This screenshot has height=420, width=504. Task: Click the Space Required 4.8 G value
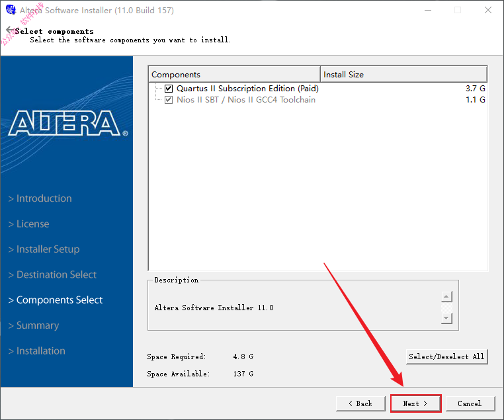pyautogui.click(x=243, y=357)
